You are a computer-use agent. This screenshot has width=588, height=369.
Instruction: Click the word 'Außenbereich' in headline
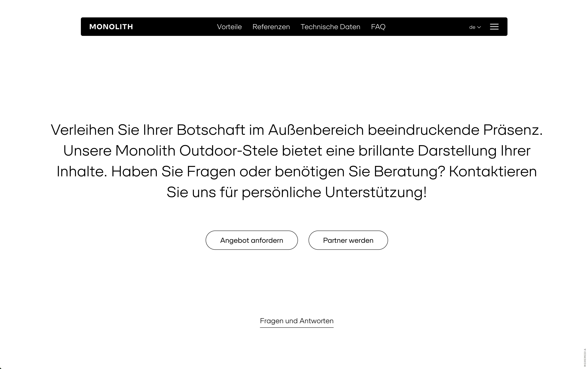tap(316, 130)
